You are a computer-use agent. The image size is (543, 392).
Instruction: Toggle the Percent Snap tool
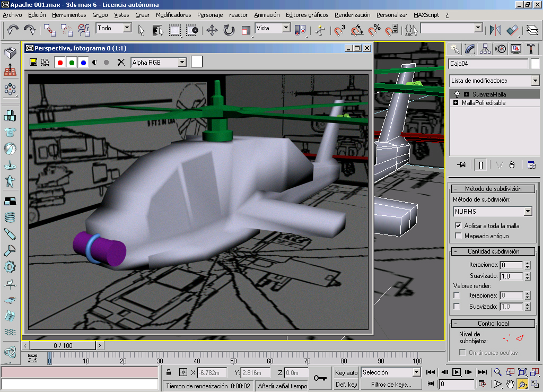(374, 30)
